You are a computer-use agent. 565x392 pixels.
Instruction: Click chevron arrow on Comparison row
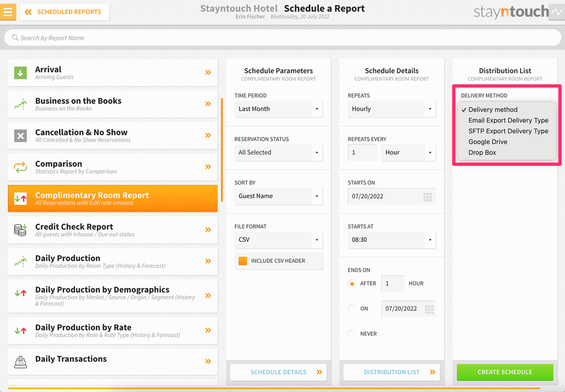[208, 167]
